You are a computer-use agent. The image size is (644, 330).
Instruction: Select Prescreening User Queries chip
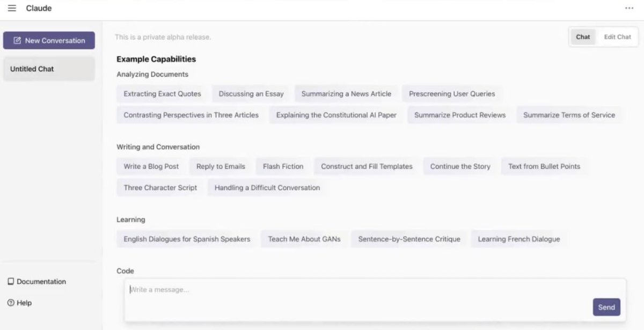[452, 93]
